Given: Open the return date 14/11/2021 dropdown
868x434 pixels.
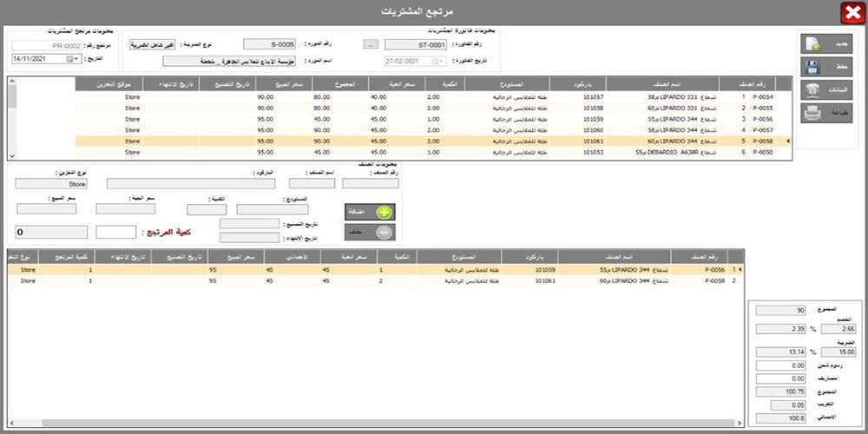Looking at the screenshot, I should (76, 59).
